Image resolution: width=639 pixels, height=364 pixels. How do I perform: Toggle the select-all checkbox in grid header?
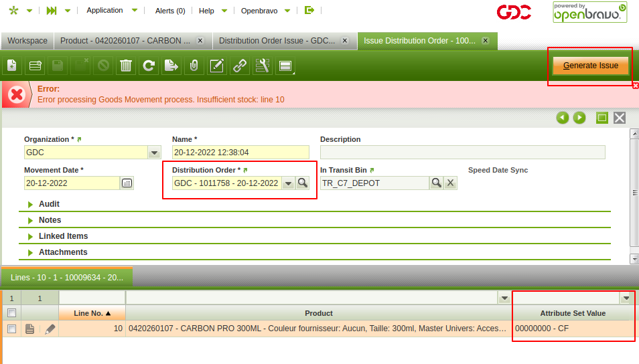point(11,313)
